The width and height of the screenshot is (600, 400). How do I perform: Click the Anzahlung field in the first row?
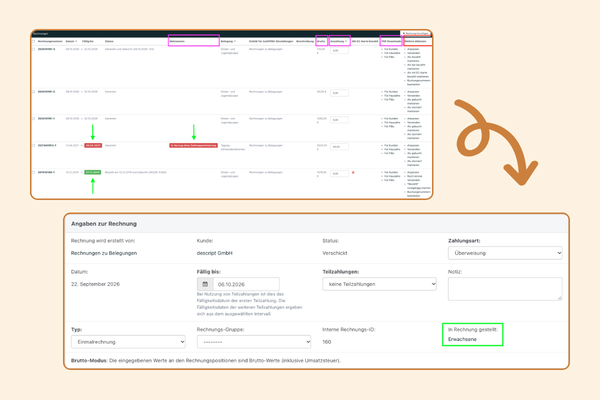coord(339,51)
